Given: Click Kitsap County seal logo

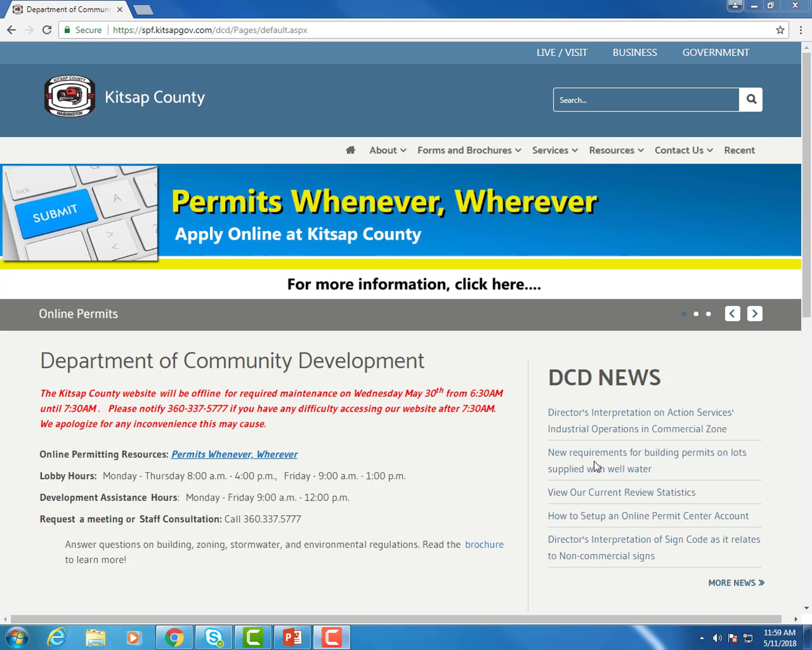Looking at the screenshot, I should 70,96.
